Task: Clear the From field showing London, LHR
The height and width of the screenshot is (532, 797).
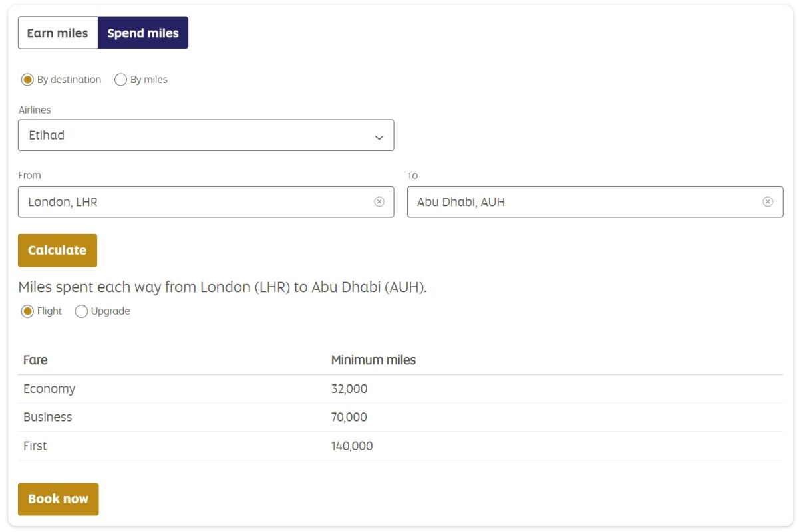Action: [x=379, y=201]
